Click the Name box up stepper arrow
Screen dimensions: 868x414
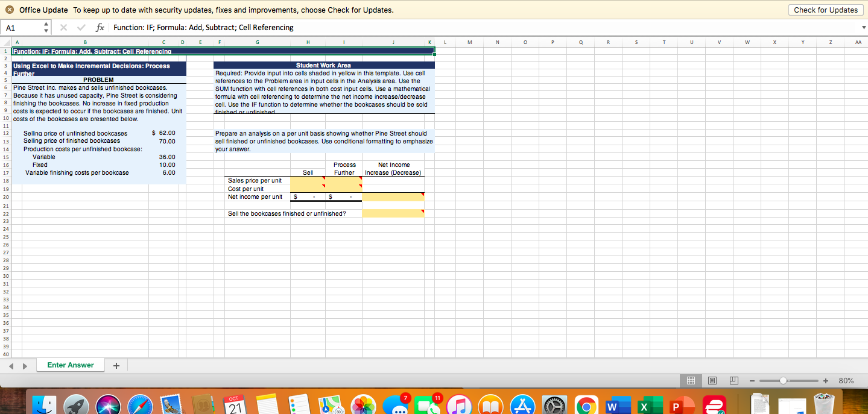coord(45,24)
